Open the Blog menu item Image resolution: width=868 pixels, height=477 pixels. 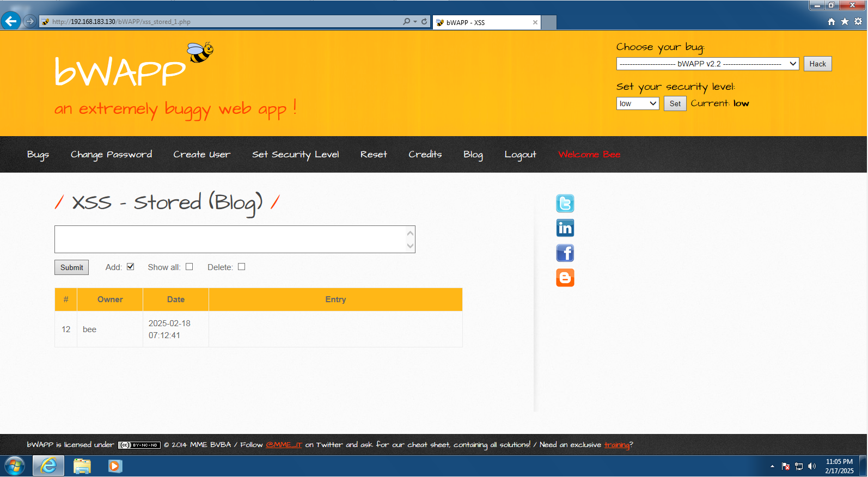[x=473, y=155]
